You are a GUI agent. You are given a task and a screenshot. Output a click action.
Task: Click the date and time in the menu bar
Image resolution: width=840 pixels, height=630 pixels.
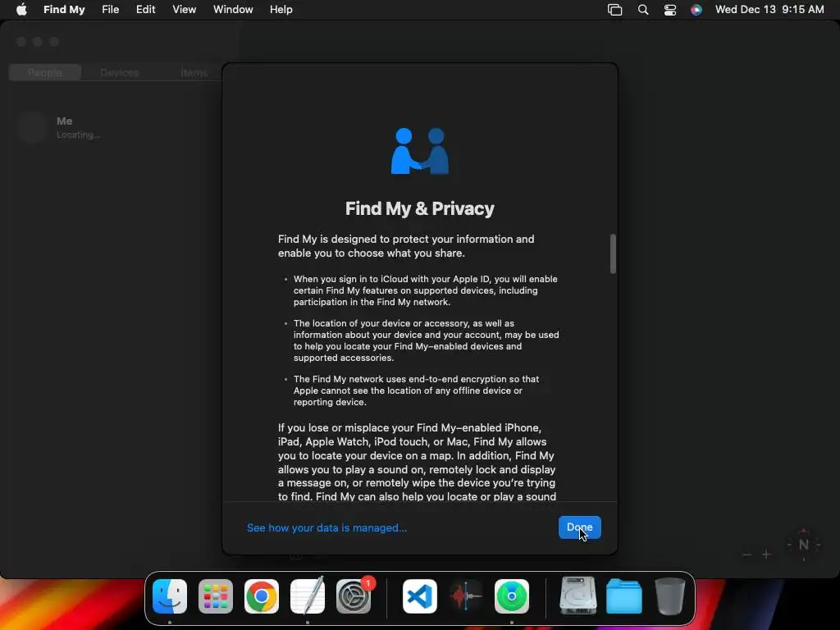[x=769, y=10]
